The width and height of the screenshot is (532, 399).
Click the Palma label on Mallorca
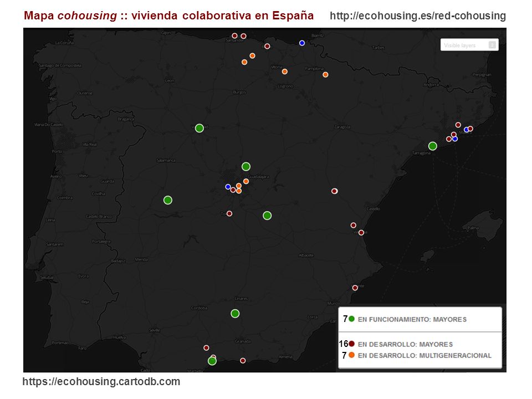coord(473,228)
